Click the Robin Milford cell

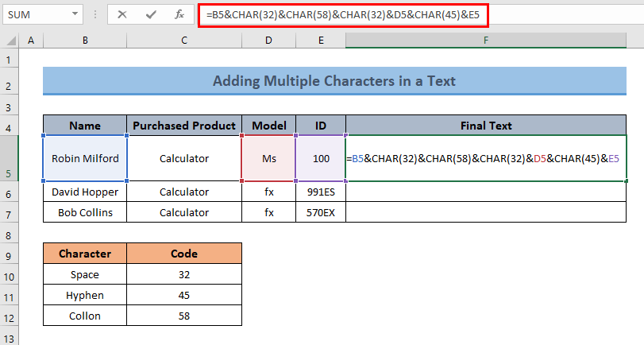click(x=84, y=158)
